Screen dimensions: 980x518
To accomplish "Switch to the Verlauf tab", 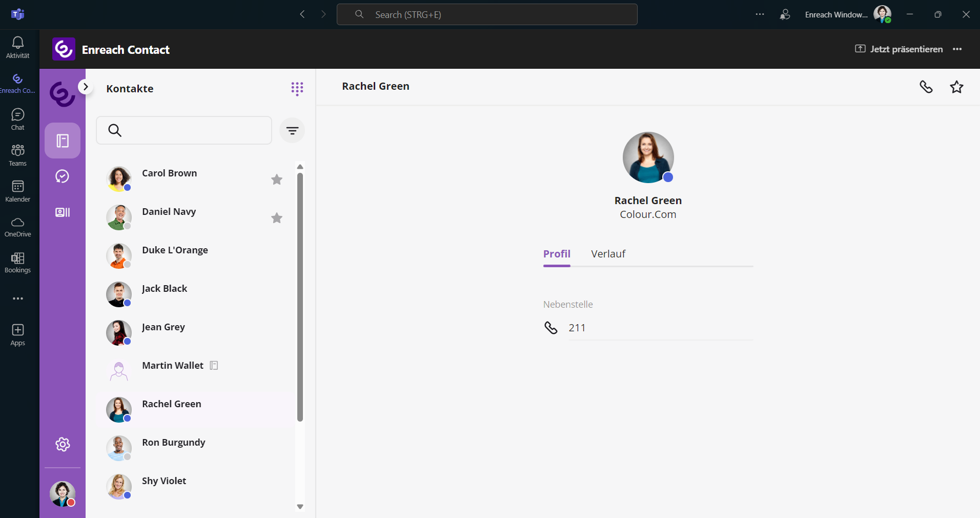I will [608, 254].
